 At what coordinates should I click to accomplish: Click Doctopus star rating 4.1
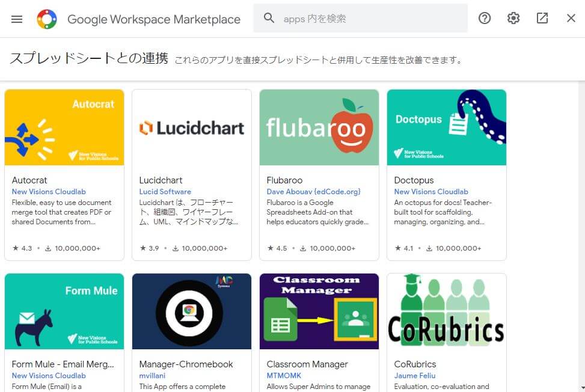coord(404,248)
